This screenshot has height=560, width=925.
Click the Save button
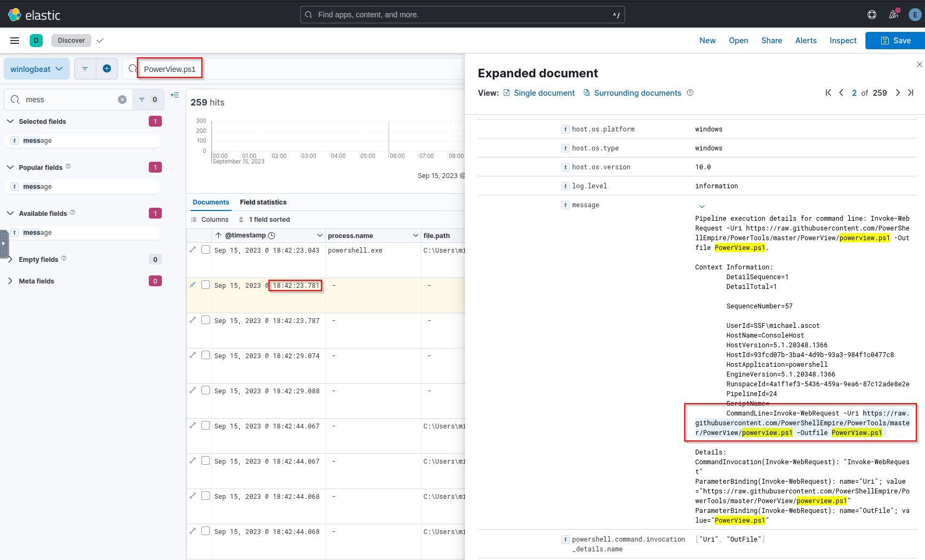click(895, 41)
